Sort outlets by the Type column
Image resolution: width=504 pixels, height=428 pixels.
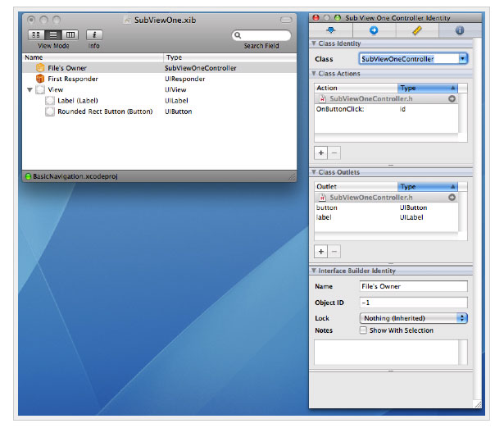[428, 186]
